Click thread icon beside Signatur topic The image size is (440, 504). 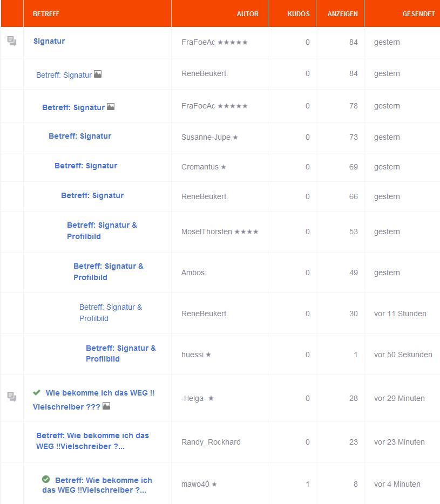click(x=12, y=41)
